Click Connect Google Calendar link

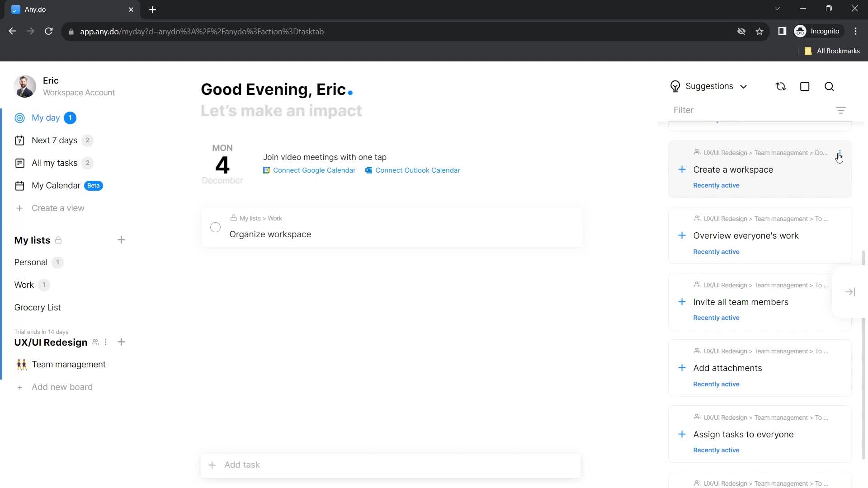tap(309, 170)
